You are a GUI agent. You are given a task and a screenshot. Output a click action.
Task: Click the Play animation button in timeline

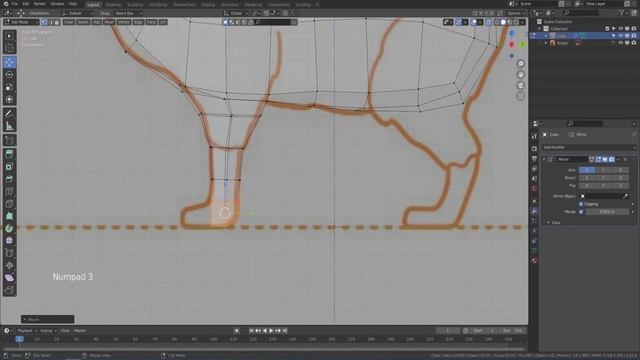271,331
